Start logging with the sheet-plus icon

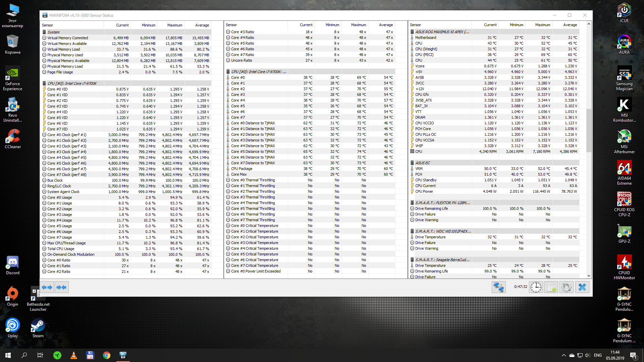pos(551,287)
